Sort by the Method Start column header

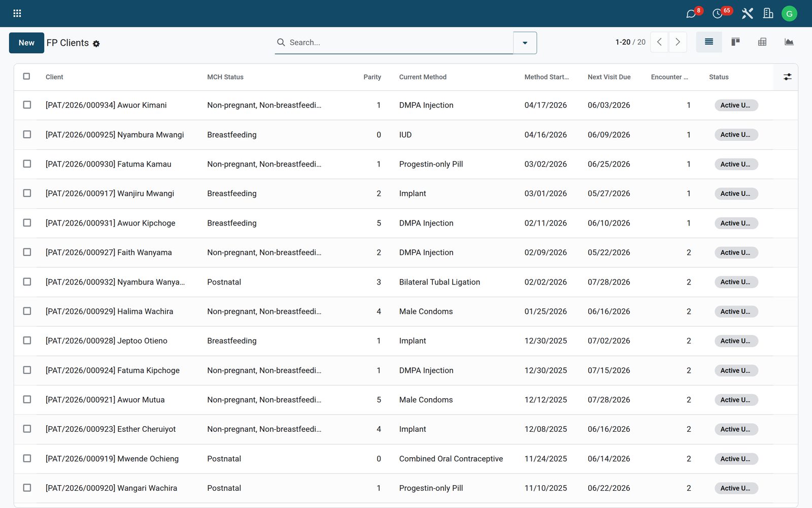547,77
